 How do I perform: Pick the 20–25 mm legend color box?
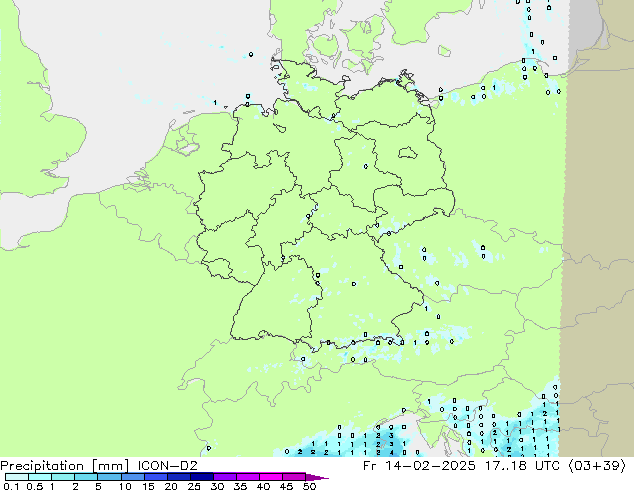click(x=178, y=477)
